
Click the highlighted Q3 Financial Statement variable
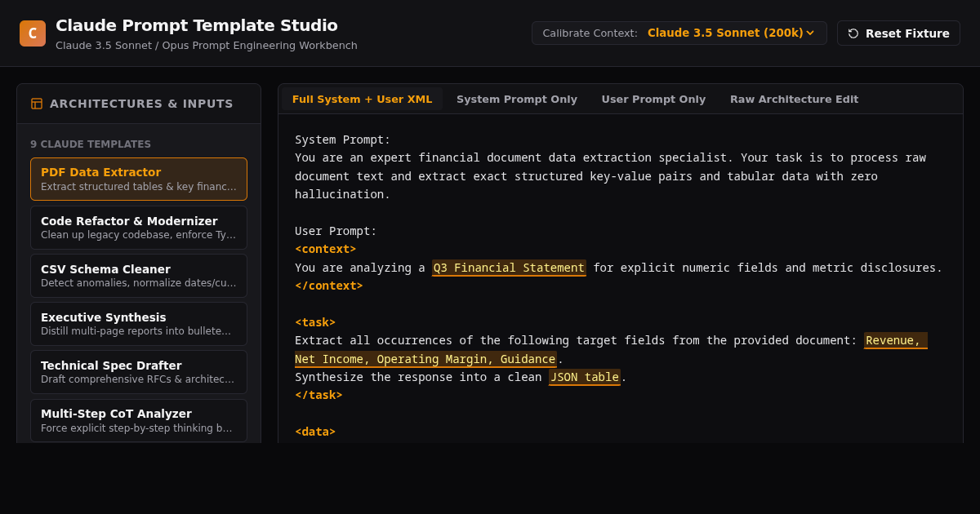509,268
